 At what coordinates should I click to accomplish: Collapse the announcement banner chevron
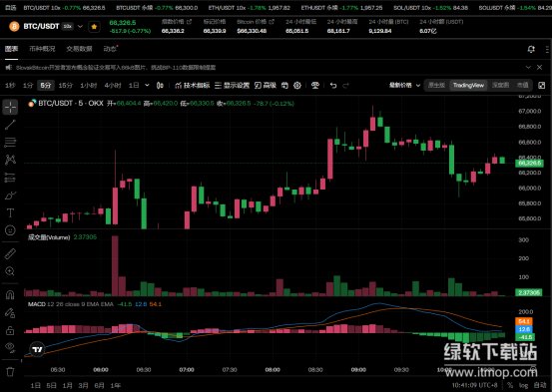coord(528,67)
